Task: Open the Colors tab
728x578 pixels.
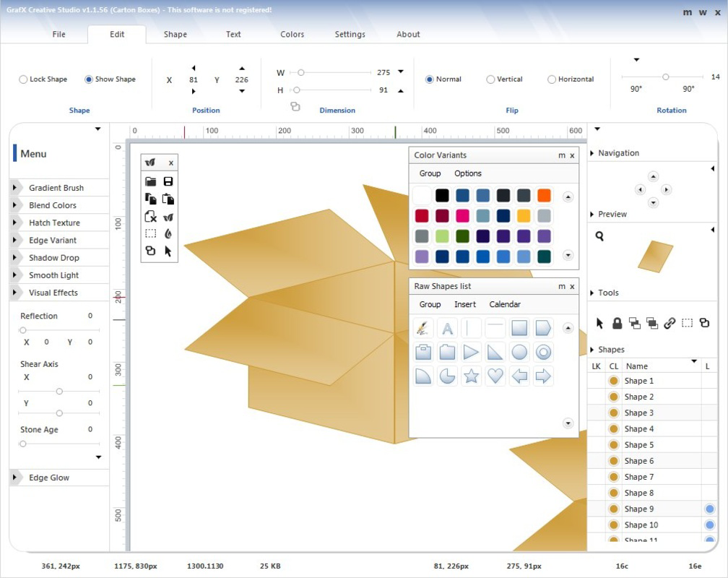Action: tap(292, 35)
